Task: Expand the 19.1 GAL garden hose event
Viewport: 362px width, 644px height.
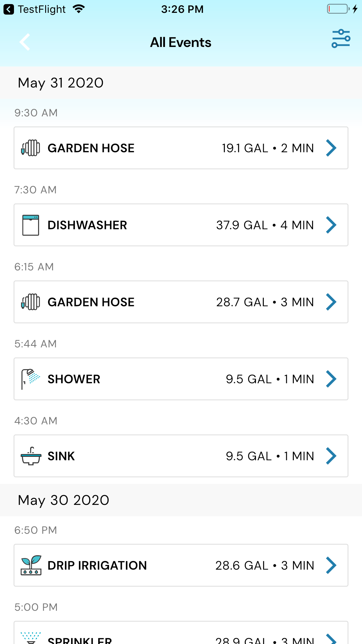Action: 331,148
